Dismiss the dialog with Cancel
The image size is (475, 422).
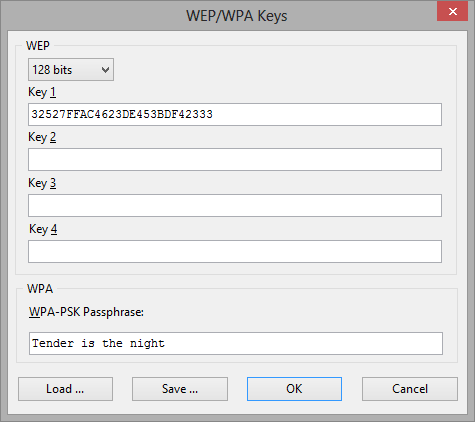click(410, 389)
